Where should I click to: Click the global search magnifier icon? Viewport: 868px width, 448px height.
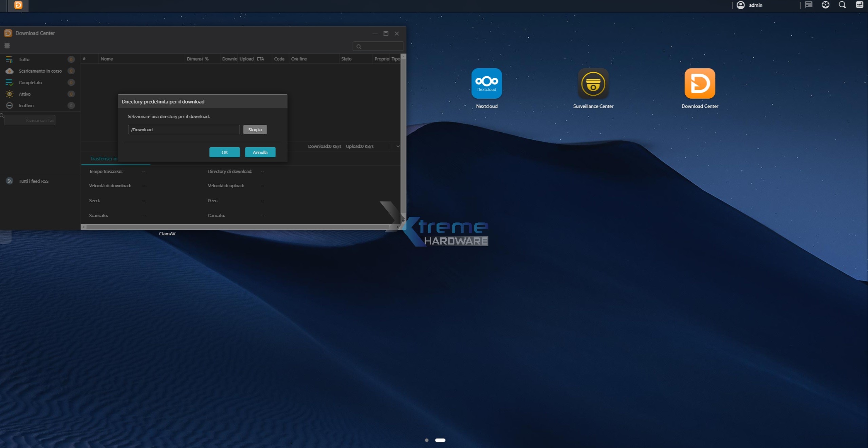point(842,5)
